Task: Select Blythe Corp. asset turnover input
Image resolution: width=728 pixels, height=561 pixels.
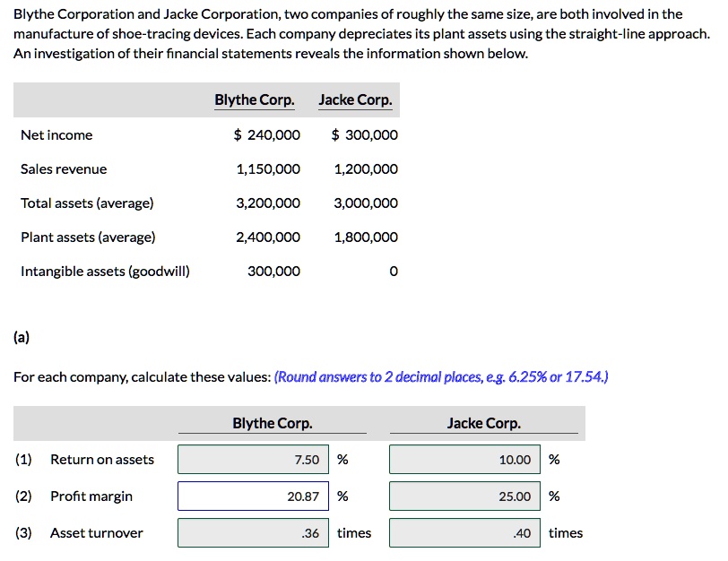Action: click(253, 532)
